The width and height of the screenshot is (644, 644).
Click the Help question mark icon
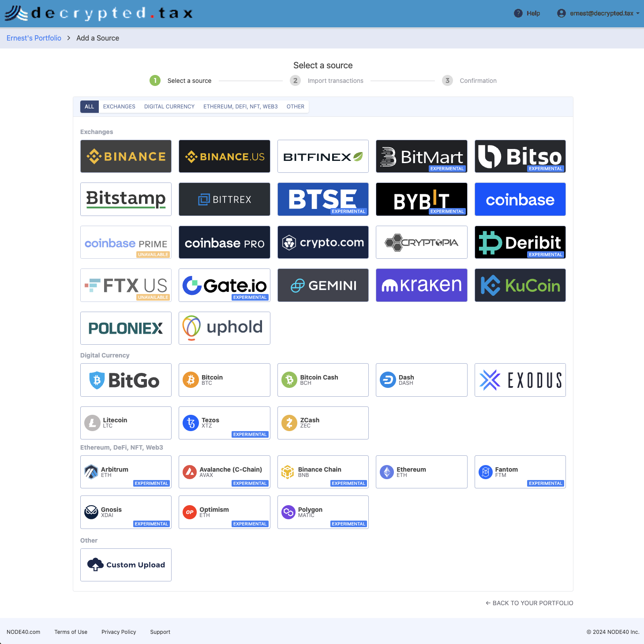[518, 13]
